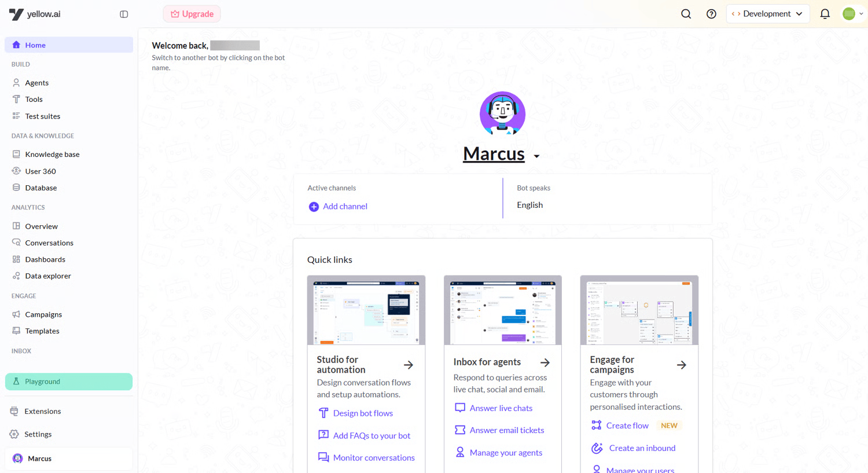The width and height of the screenshot is (868, 473).
Task: Click the Upgrade button
Action: pyautogui.click(x=192, y=14)
